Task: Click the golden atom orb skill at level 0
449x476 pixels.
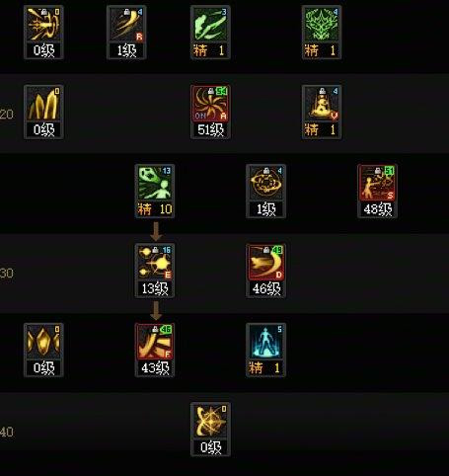Action: (x=210, y=421)
